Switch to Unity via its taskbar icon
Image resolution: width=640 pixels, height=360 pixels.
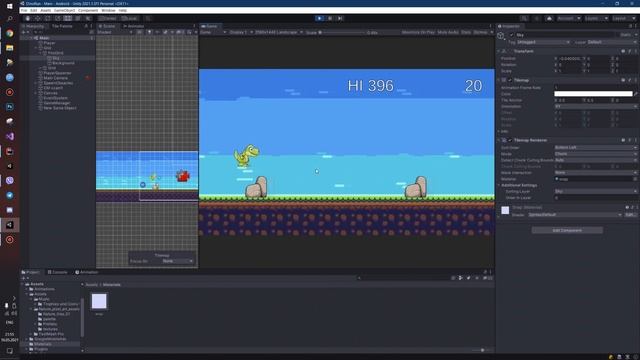[9, 225]
